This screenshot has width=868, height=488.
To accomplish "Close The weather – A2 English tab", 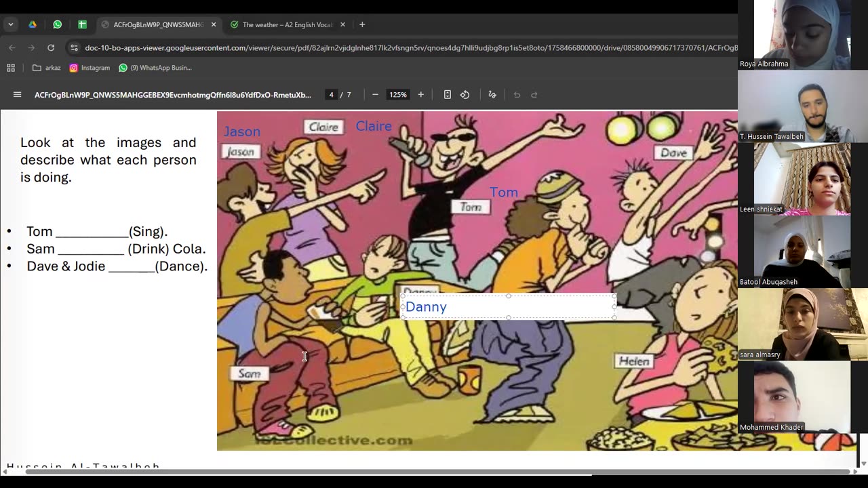I will 342,24.
